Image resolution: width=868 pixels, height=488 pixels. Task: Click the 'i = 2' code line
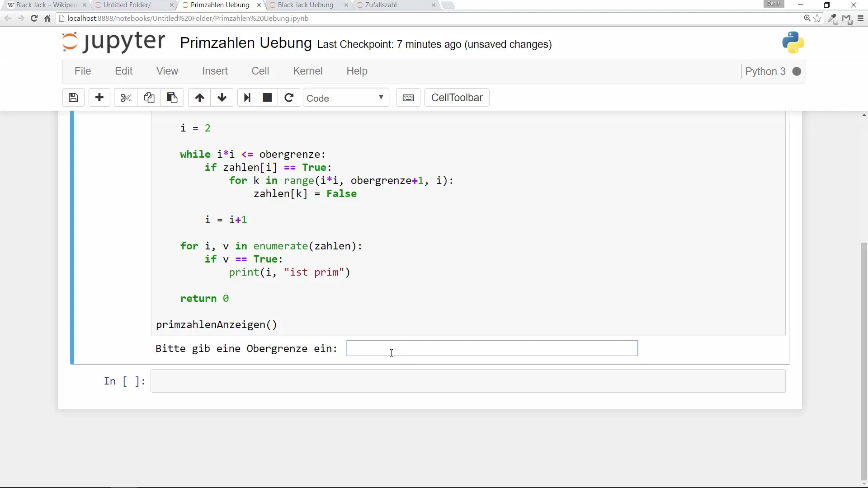pos(195,128)
